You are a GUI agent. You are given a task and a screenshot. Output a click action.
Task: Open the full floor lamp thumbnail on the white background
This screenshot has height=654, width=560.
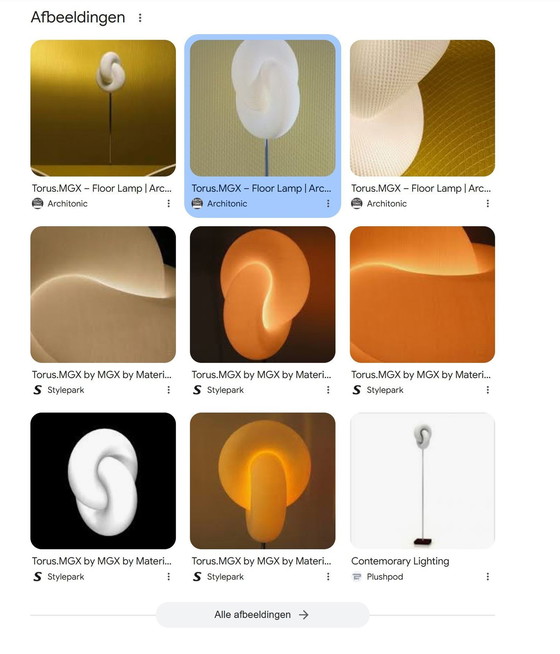pyautogui.click(x=422, y=480)
